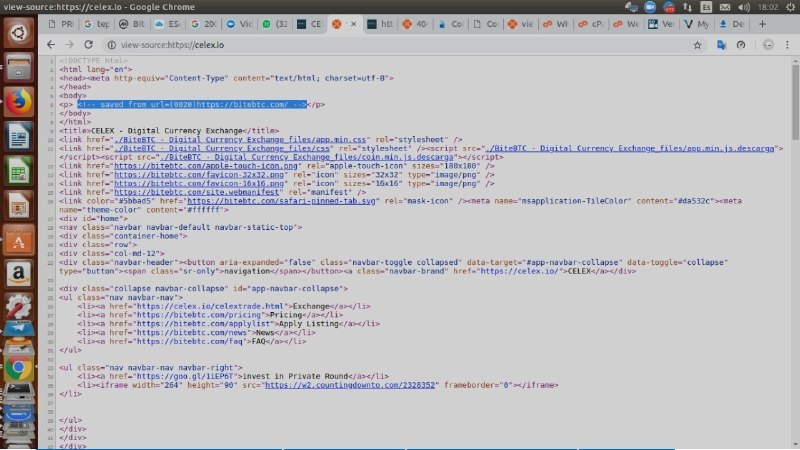Go back with the browser back arrow

point(51,45)
